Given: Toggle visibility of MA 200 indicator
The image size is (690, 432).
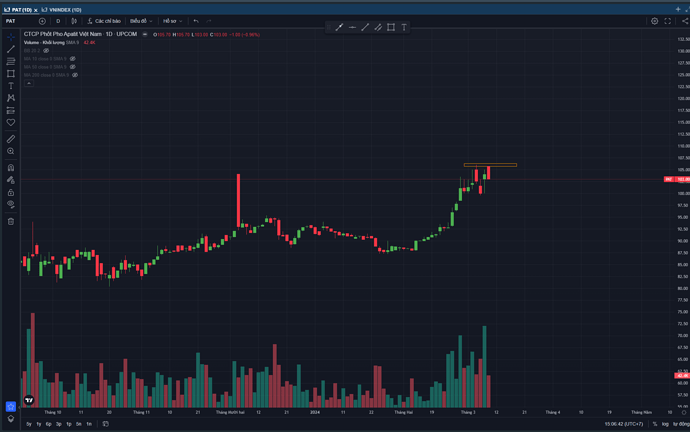Looking at the screenshot, I should tap(76, 75).
